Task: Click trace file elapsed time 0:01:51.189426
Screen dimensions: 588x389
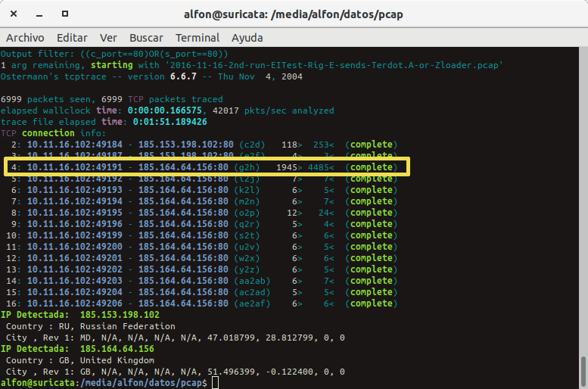Action: coord(104,122)
